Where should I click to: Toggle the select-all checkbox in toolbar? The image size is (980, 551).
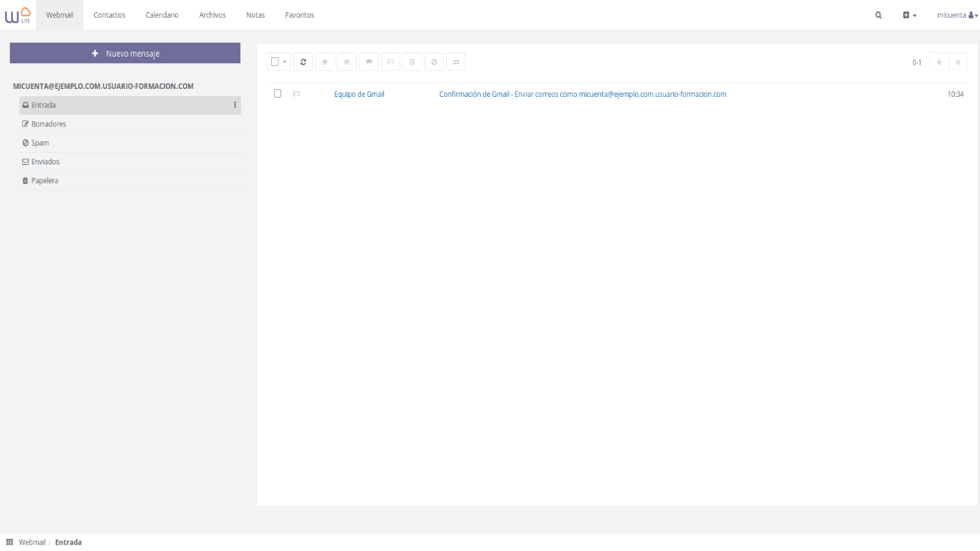click(x=275, y=62)
